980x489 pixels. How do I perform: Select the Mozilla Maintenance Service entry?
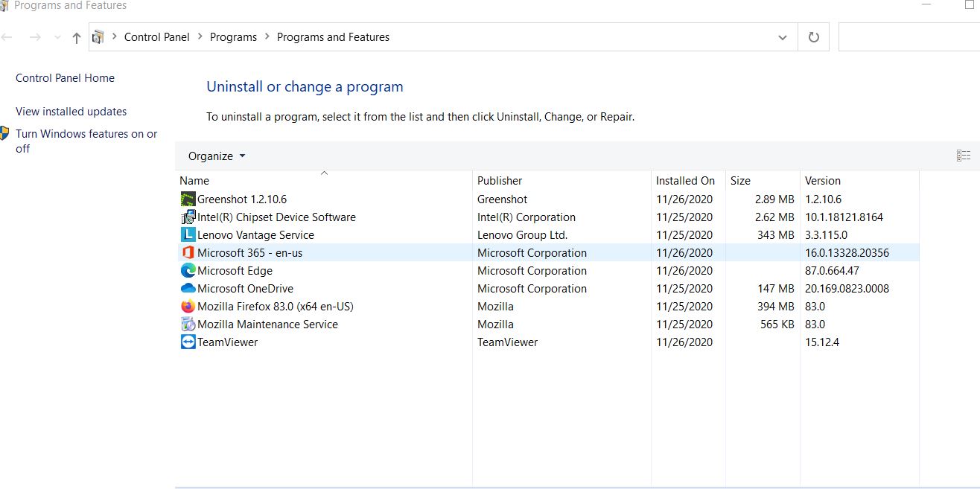coord(267,324)
